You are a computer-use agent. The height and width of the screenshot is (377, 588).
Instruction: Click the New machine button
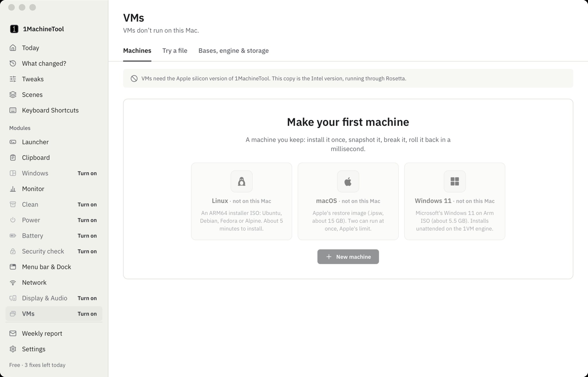(x=348, y=256)
